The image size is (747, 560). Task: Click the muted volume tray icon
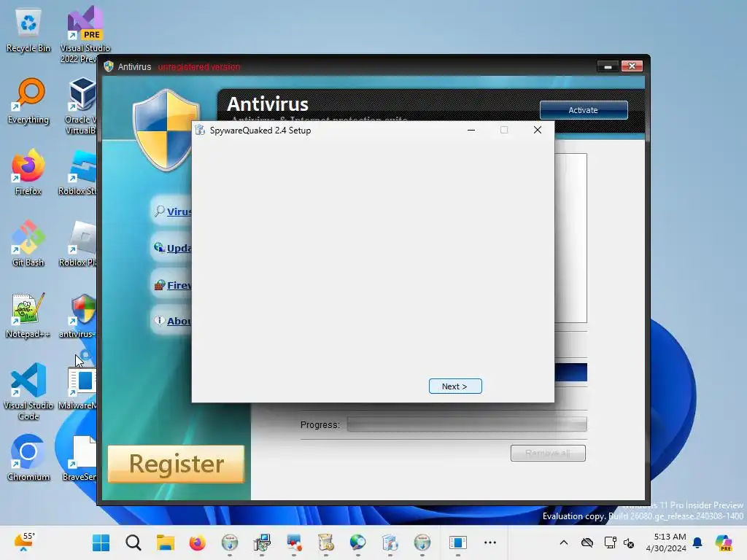click(x=629, y=542)
